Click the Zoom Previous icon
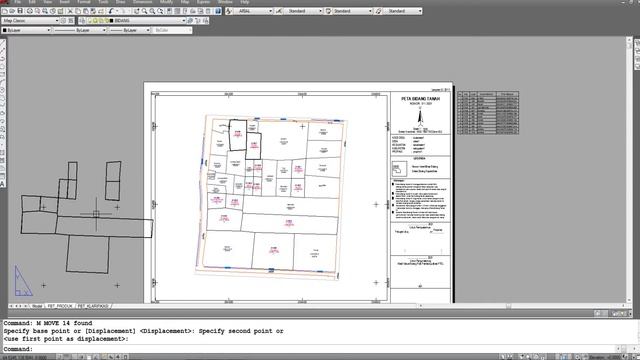640x360 pixels. pos(160,11)
